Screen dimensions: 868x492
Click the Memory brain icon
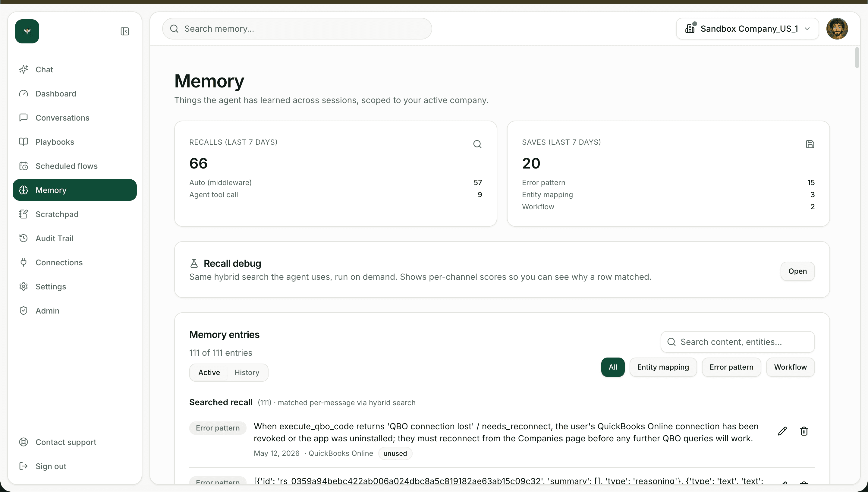pyautogui.click(x=24, y=190)
